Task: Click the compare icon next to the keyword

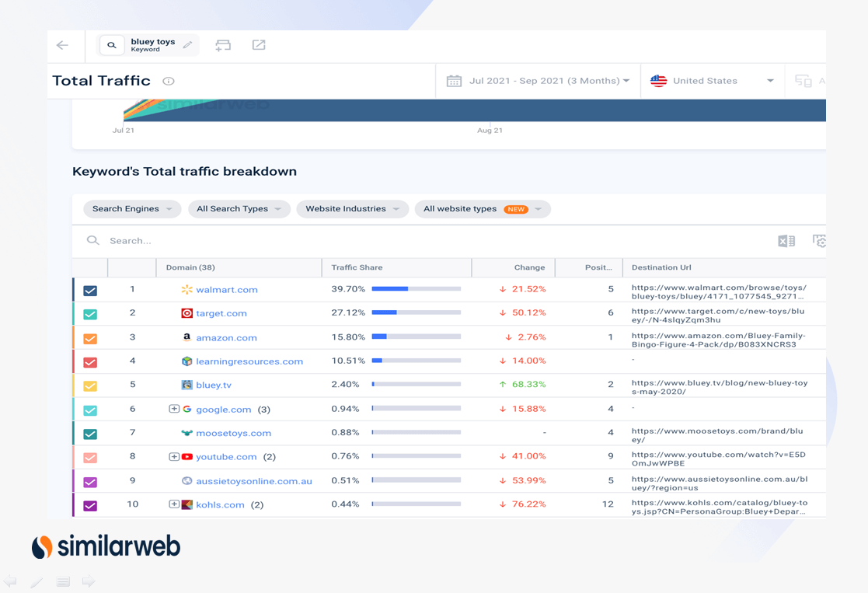Action: click(x=224, y=45)
